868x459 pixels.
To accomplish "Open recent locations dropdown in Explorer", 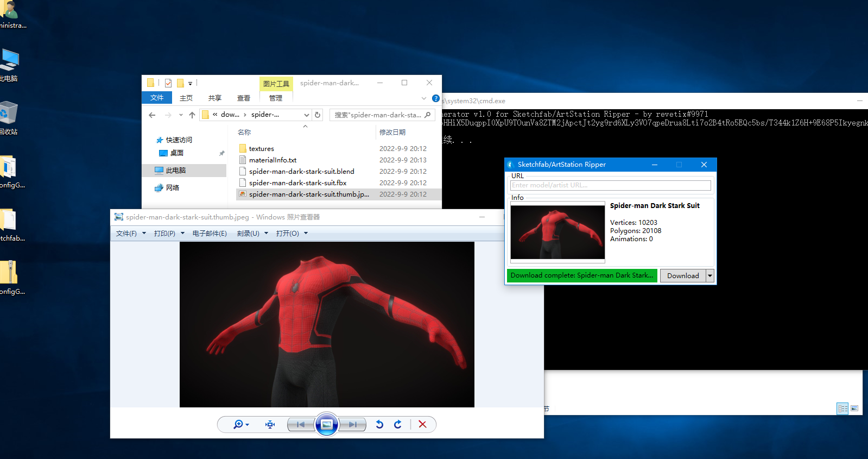I will (x=181, y=115).
